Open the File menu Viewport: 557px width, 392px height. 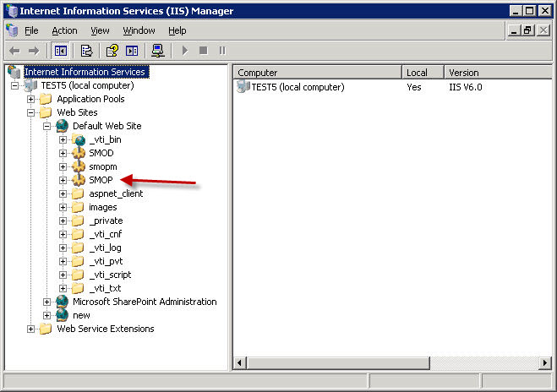pos(31,30)
